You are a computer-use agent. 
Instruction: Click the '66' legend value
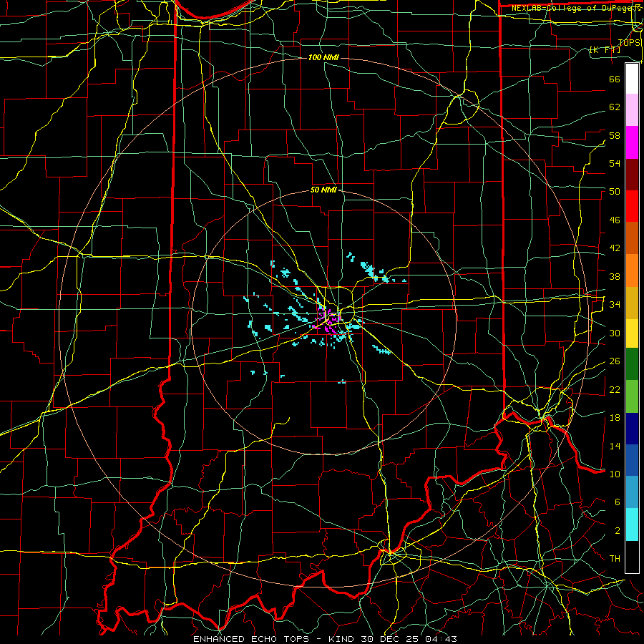click(615, 79)
